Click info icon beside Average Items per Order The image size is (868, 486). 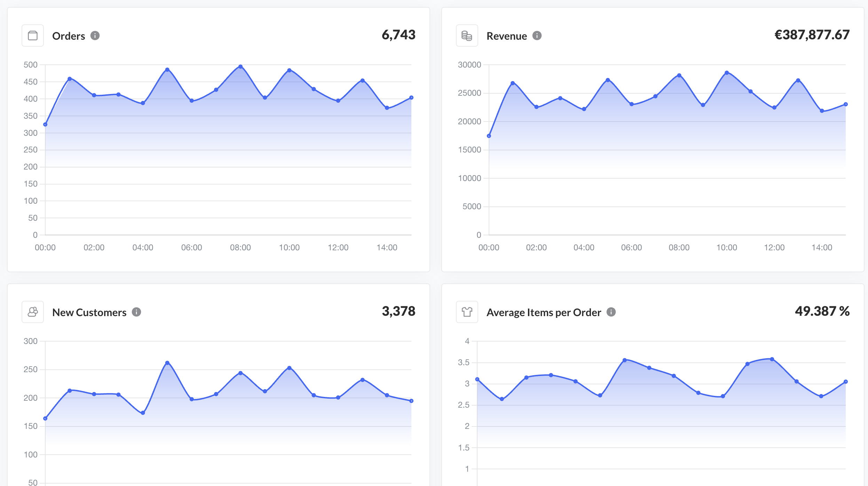coord(611,312)
